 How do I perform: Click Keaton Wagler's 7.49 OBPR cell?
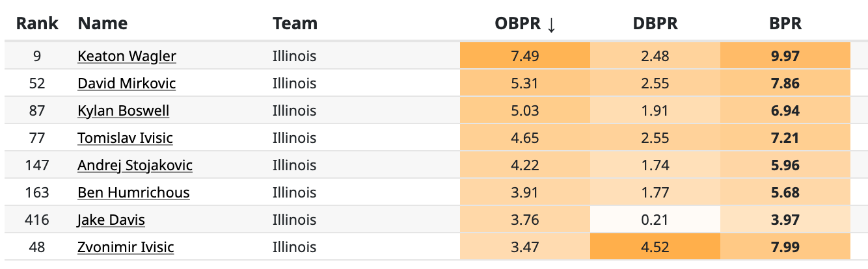[524, 56]
